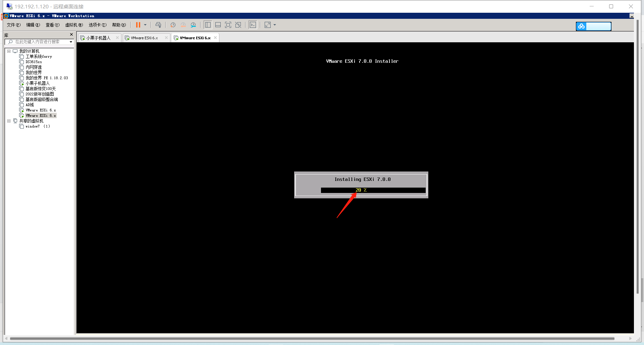Click the VM icon beside DS3615xs
The width and height of the screenshot is (644, 345).
[x=21, y=62]
